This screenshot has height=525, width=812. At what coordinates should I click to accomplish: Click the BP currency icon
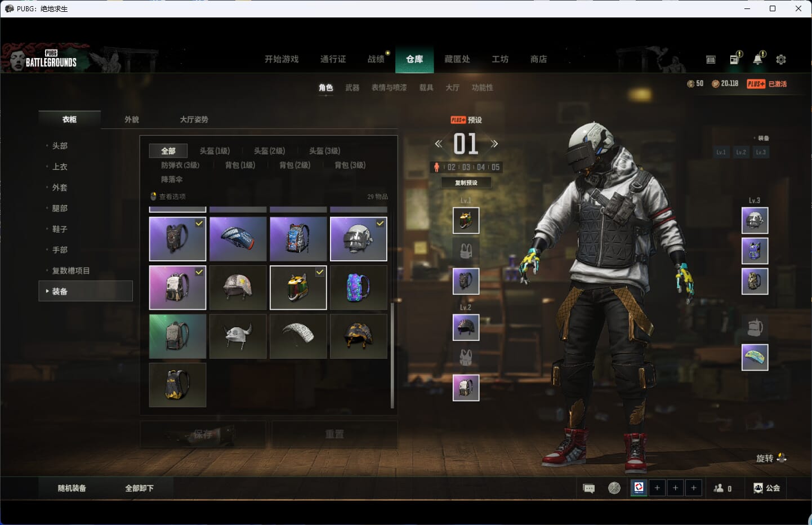click(716, 84)
